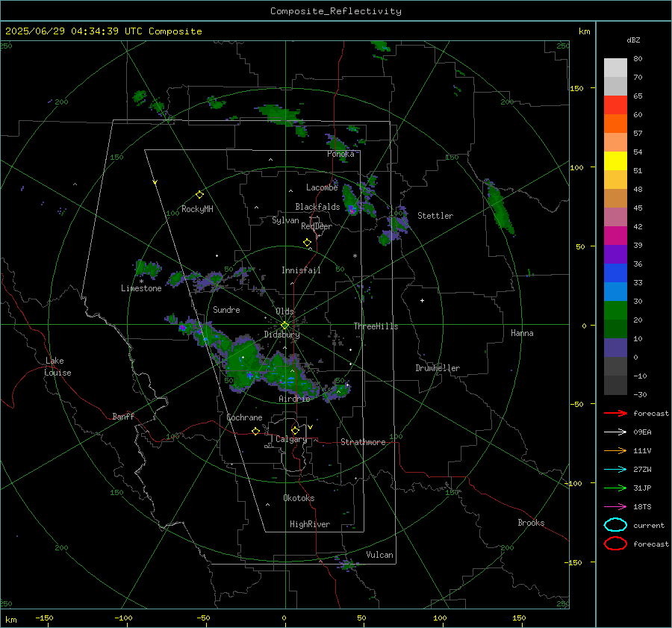Screen dimensions: 672x628
Task: Select the light gray 80 dBZ swatch
Action: (x=615, y=67)
